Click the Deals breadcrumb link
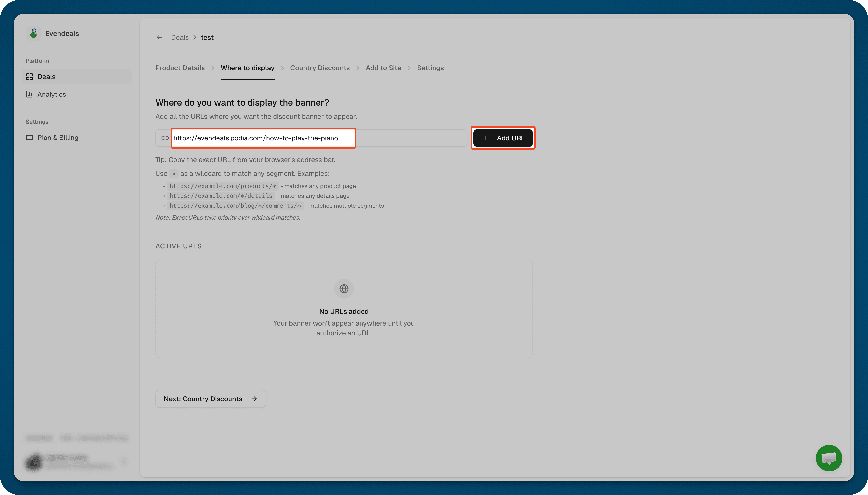The width and height of the screenshot is (868, 495). pos(180,37)
